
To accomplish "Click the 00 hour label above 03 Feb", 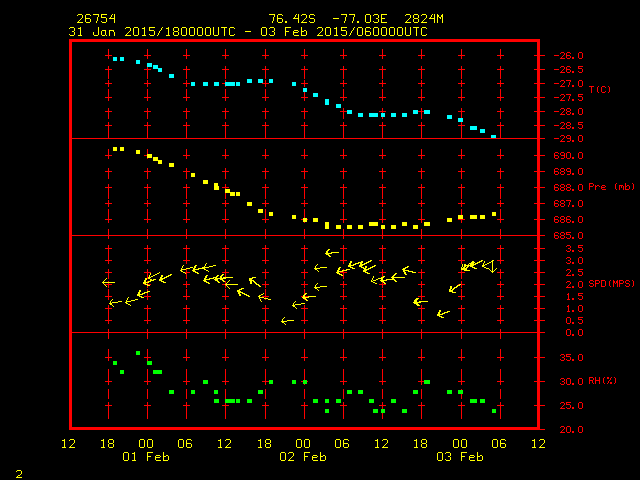I will pos(460,444).
